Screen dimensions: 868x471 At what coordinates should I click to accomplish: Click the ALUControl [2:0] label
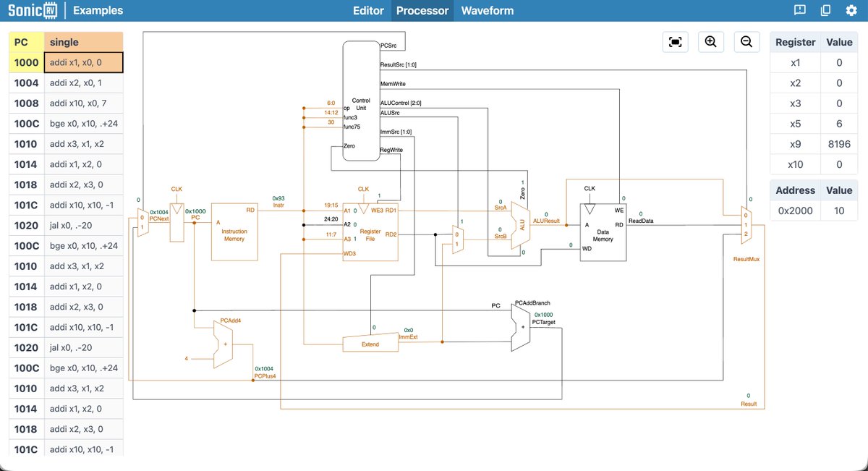pyautogui.click(x=401, y=103)
